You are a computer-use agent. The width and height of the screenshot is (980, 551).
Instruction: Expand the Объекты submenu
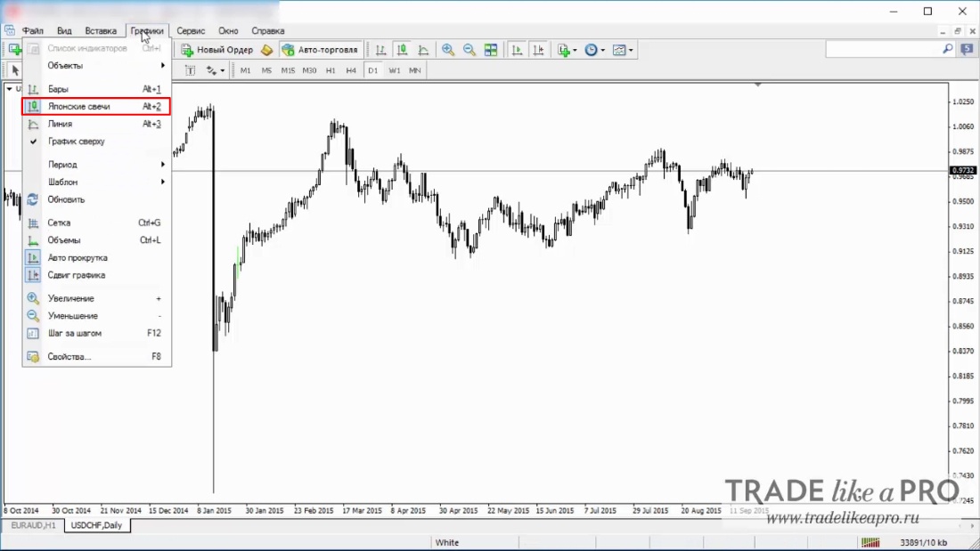click(96, 66)
